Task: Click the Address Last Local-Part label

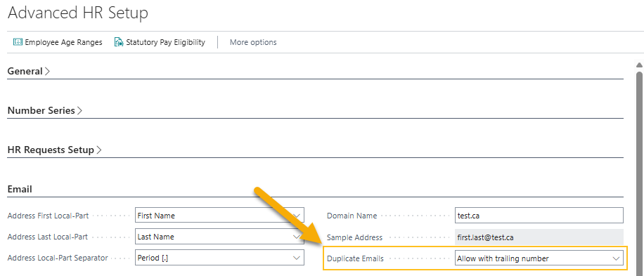Action: (x=48, y=237)
